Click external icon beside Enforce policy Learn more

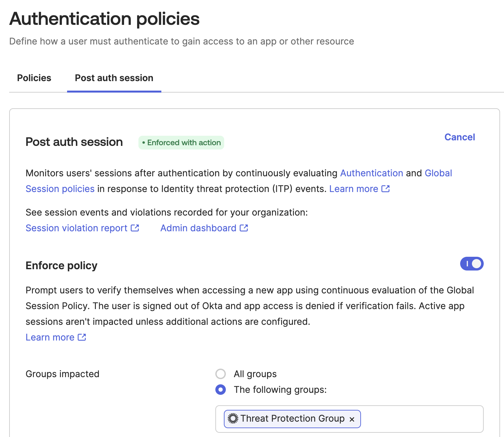click(82, 337)
